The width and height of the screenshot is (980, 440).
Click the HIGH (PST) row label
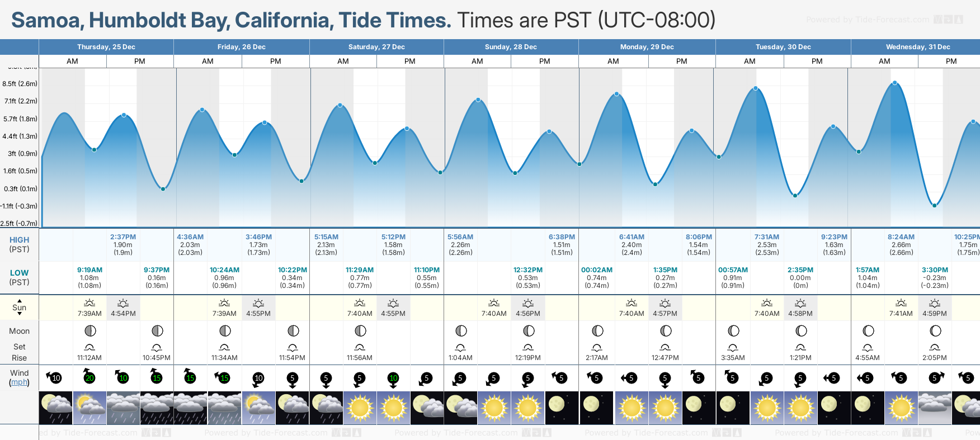[19, 244]
